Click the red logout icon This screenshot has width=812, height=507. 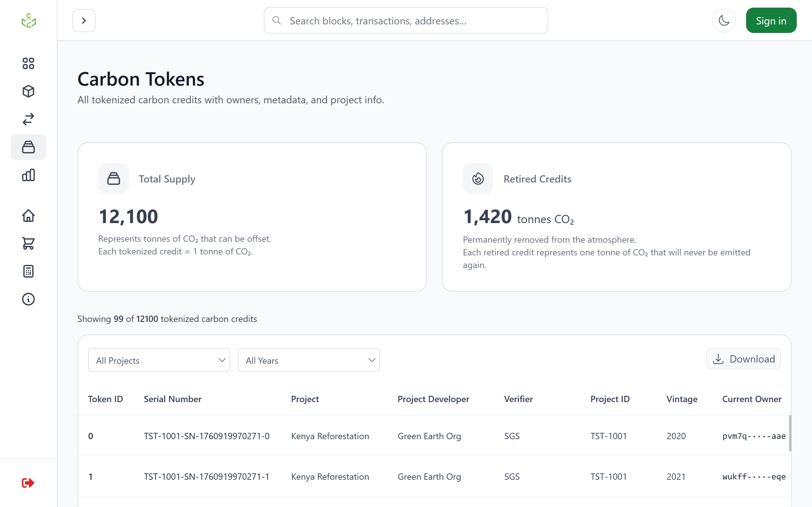click(28, 483)
